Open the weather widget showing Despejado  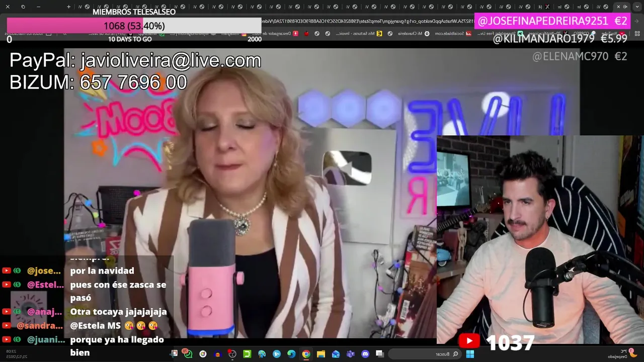[621, 353]
